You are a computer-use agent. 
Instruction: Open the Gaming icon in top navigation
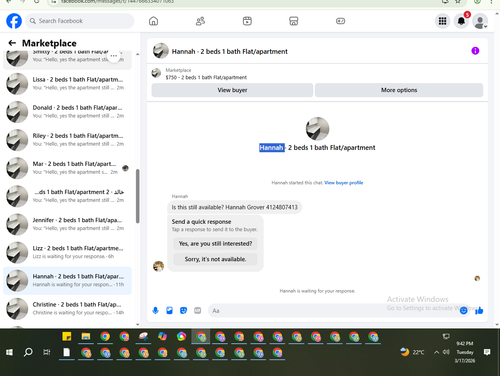click(340, 21)
